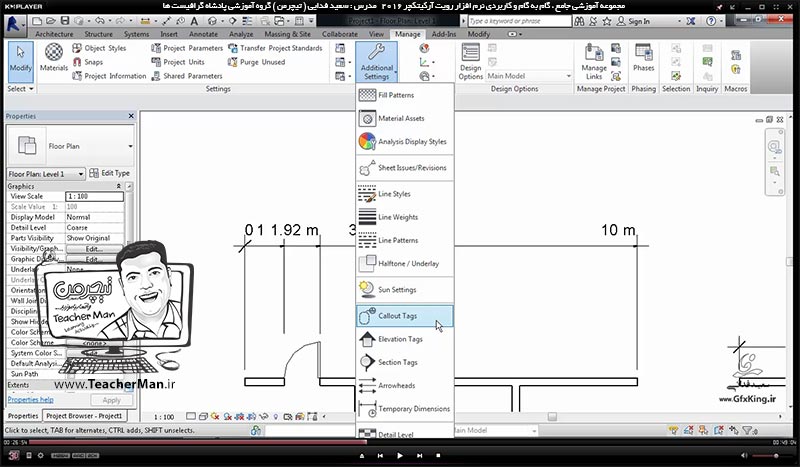Click Edit for Visibility/Graphics
The width and height of the screenshot is (800, 467).
(x=94, y=249)
